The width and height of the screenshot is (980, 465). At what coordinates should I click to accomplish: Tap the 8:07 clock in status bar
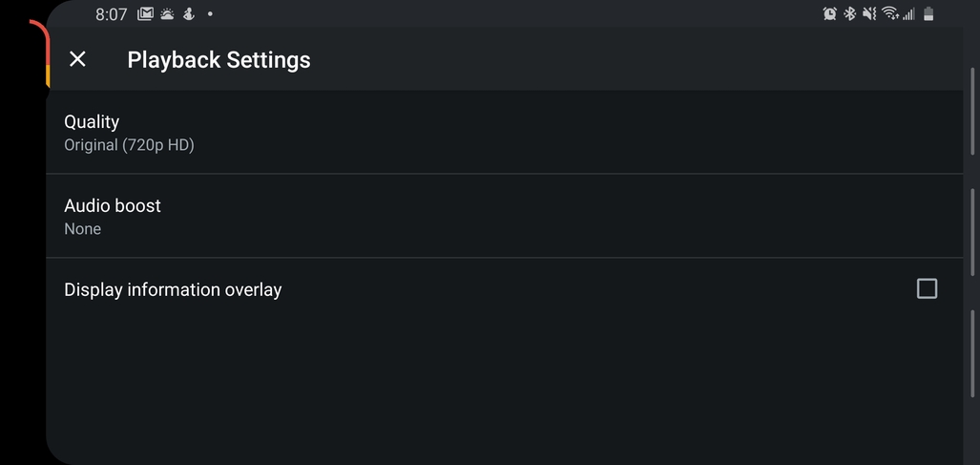click(111, 14)
